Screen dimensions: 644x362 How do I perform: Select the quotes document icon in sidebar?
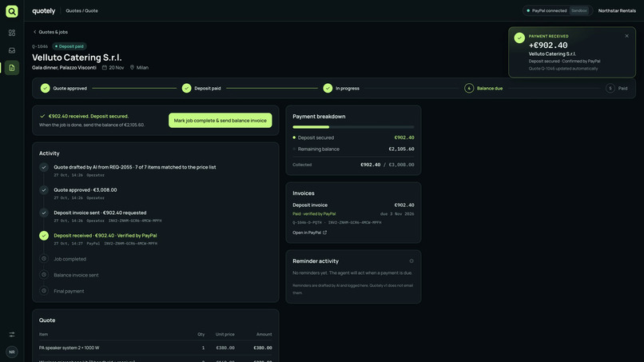[x=12, y=68]
